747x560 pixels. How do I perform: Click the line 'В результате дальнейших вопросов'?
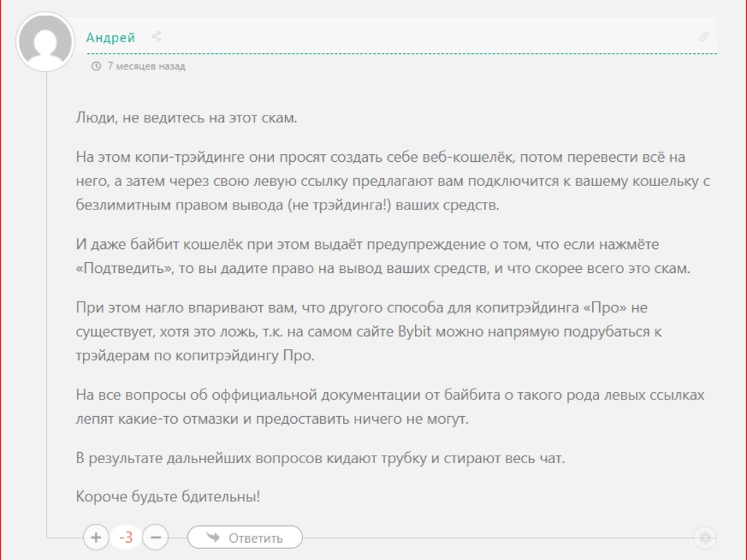pyautogui.click(x=320, y=458)
